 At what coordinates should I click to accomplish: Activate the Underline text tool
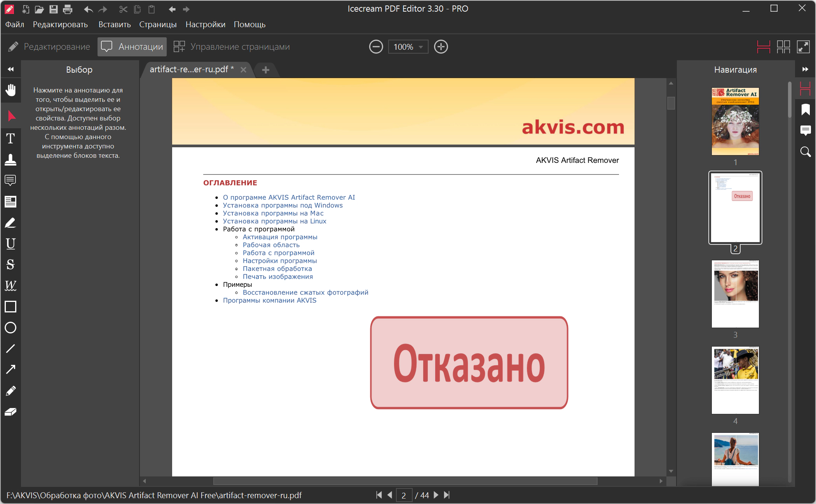click(10, 244)
